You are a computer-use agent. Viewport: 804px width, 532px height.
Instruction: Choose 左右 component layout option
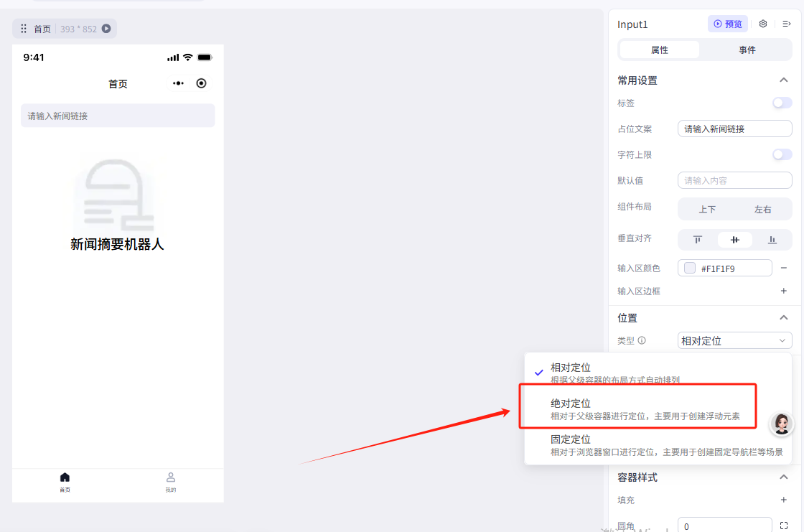pos(762,210)
